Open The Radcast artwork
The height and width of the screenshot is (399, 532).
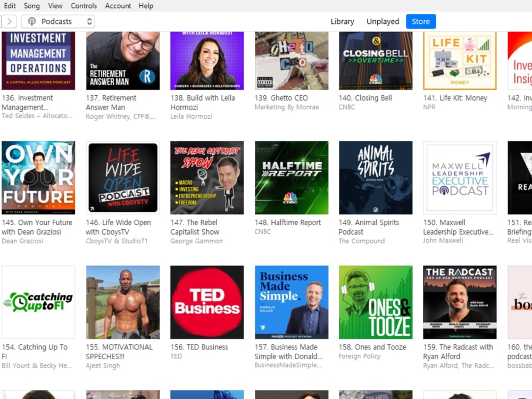(x=460, y=302)
